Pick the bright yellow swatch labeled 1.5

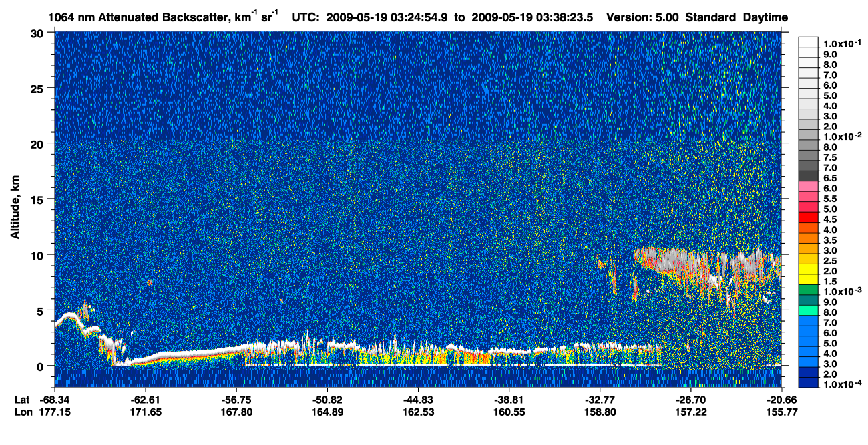(x=808, y=278)
